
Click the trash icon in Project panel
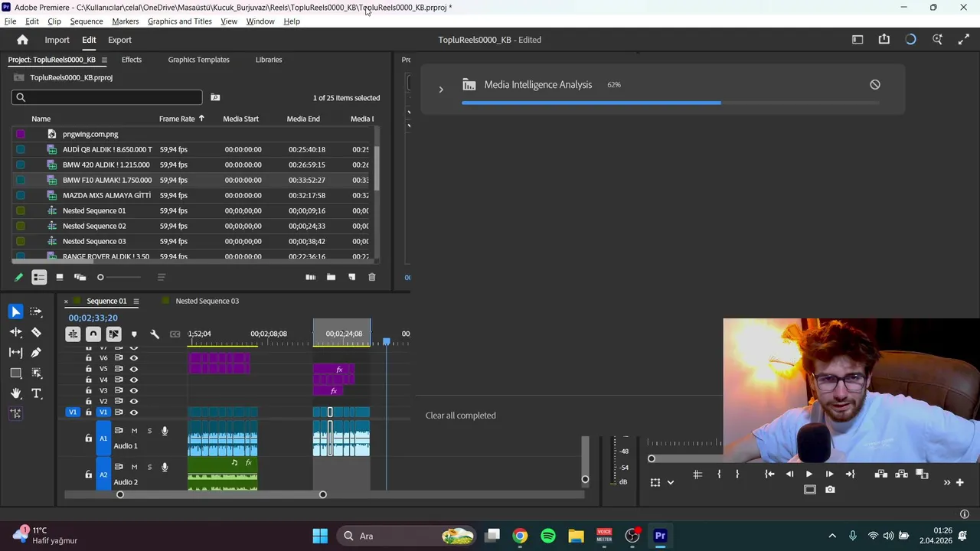point(372,277)
